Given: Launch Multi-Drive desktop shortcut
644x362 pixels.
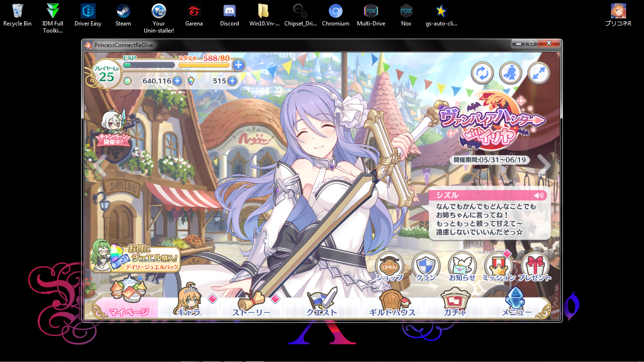Looking at the screenshot, I should tap(371, 15).
